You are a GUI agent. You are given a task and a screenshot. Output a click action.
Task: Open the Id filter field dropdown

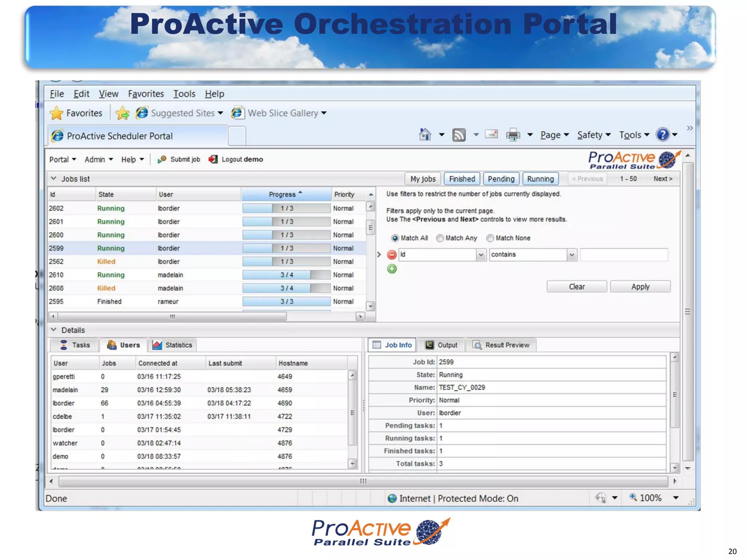click(x=481, y=254)
